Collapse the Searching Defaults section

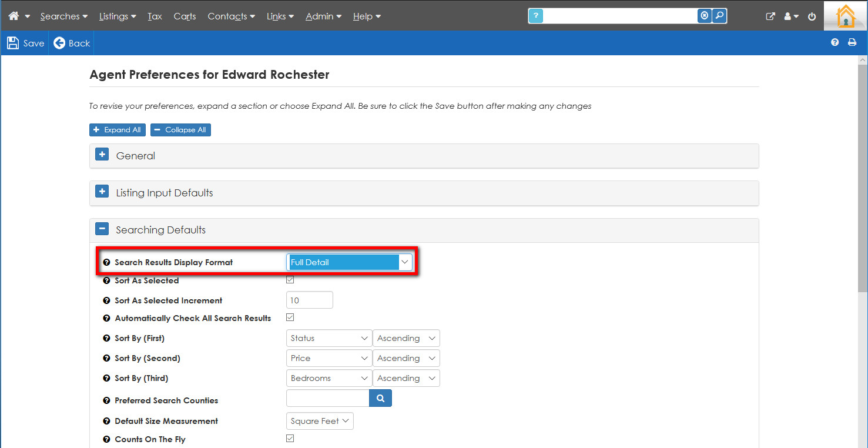102,229
